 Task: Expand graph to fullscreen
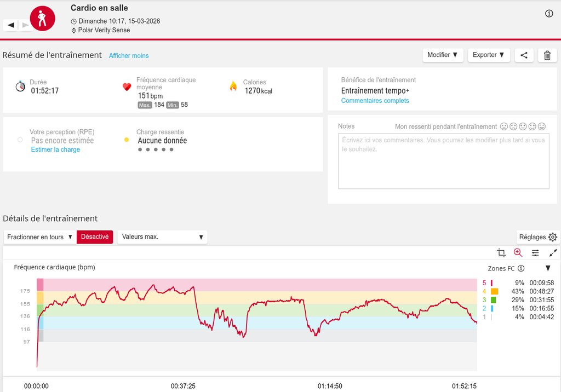click(x=553, y=252)
